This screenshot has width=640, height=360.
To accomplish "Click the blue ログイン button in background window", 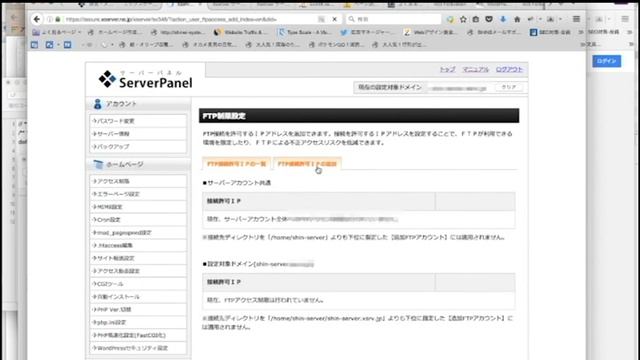I will pyautogui.click(x=607, y=61).
